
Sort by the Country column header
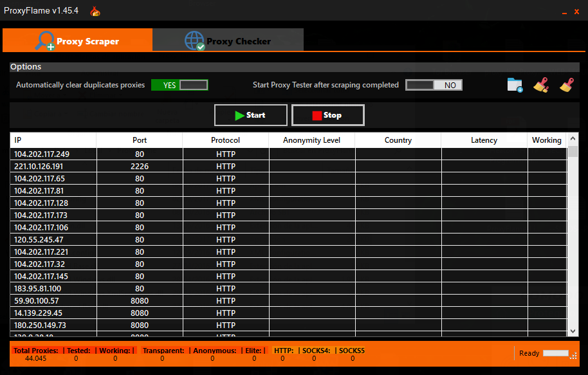pos(398,140)
